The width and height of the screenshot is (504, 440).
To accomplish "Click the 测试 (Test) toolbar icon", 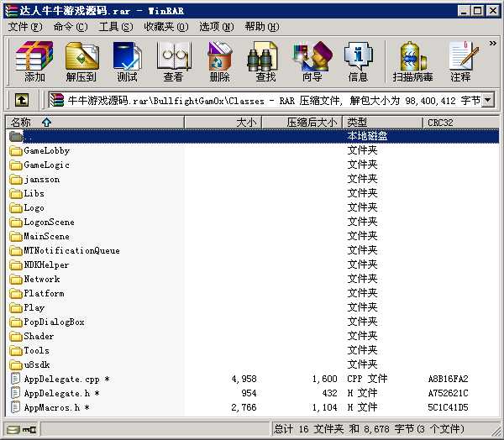I will point(128,61).
